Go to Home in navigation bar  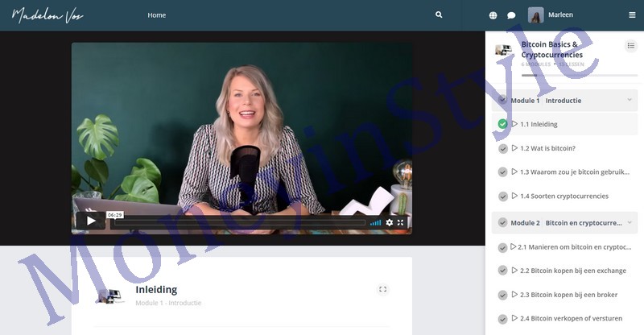(156, 15)
